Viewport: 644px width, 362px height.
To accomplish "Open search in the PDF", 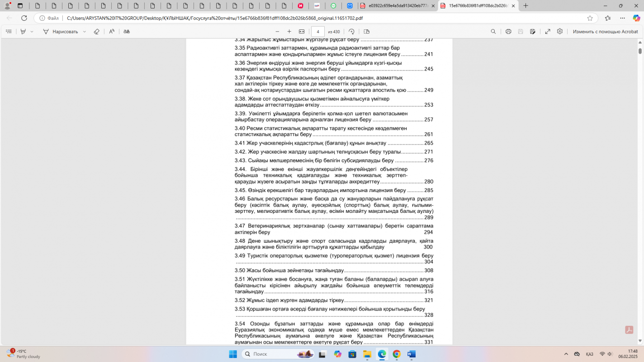I will coord(493,32).
